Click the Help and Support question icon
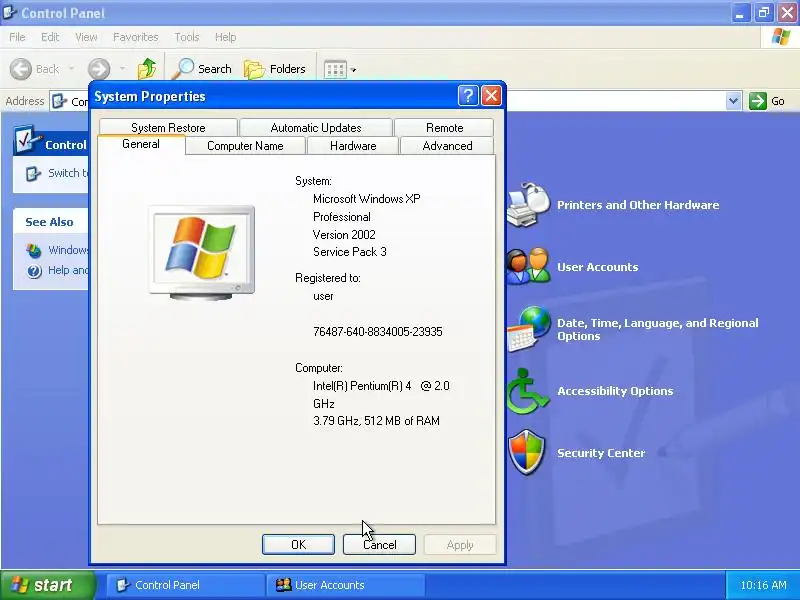800x600 pixels. 34,271
